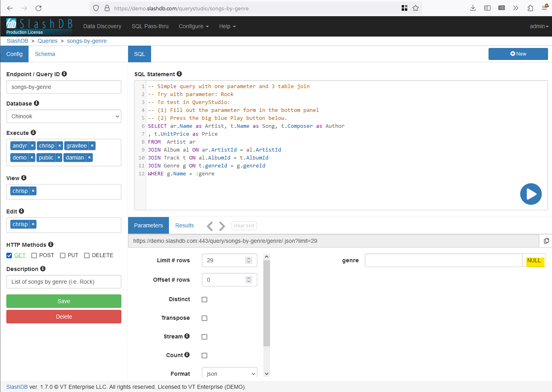The image size is (552, 392).
Task: Open browser downloads panel
Action: click(473, 8)
